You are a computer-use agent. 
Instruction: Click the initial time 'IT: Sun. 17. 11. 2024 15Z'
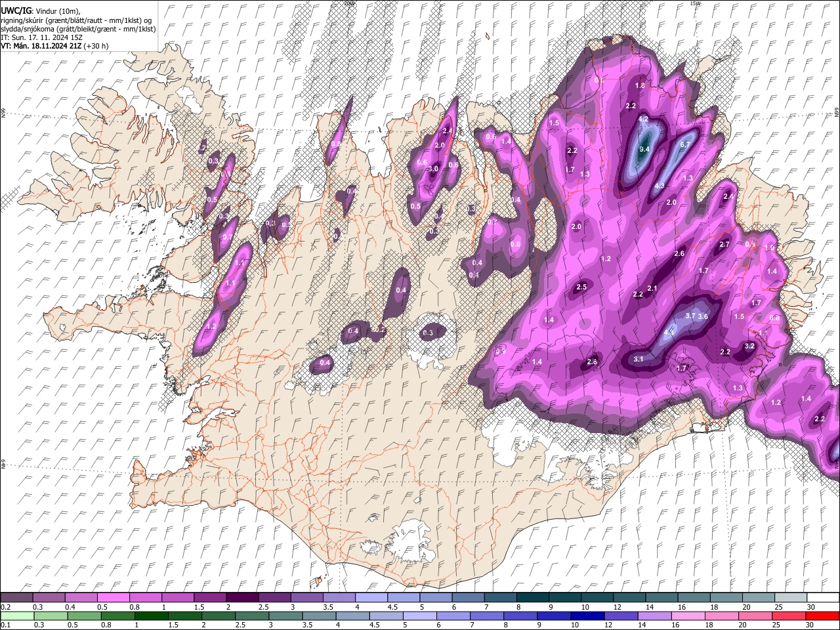click(41, 37)
